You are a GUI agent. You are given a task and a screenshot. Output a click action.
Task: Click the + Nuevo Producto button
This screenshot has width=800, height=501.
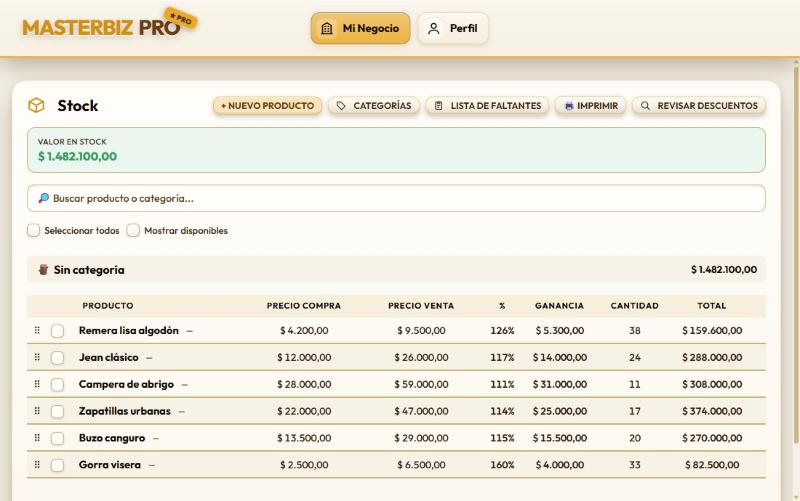point(267,106)
